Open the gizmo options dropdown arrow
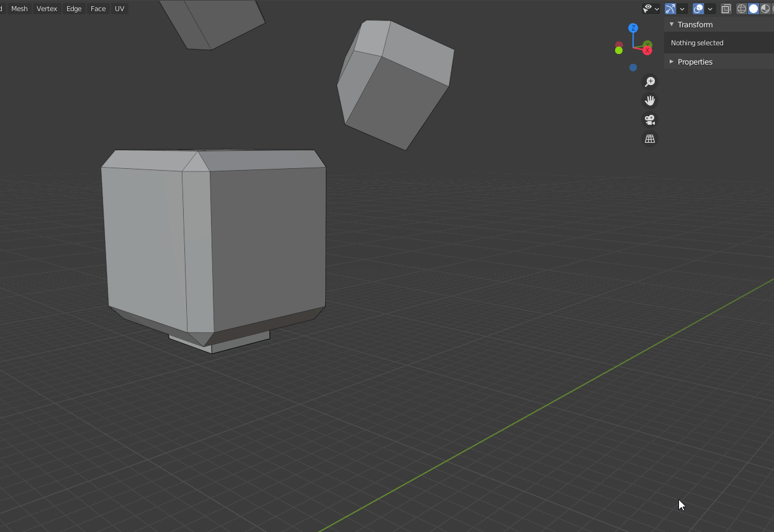774x532 pixels. click(682, 9)
